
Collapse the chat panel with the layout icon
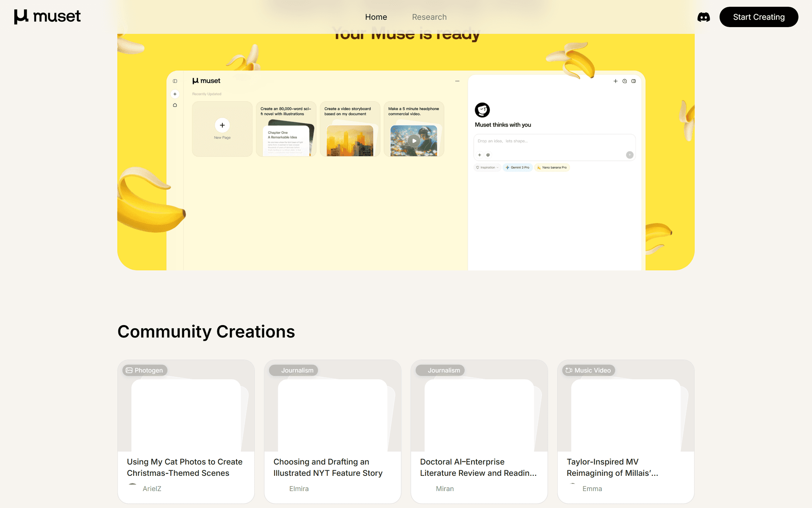pos(634,81)
